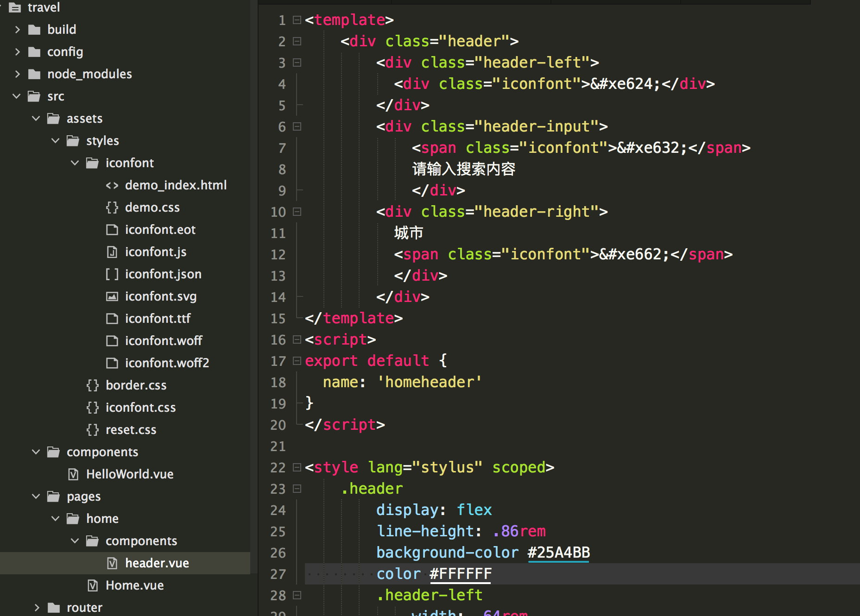Fold the script block on line 16
Viewport: 860px width, 616px height.
pos(297,339)
